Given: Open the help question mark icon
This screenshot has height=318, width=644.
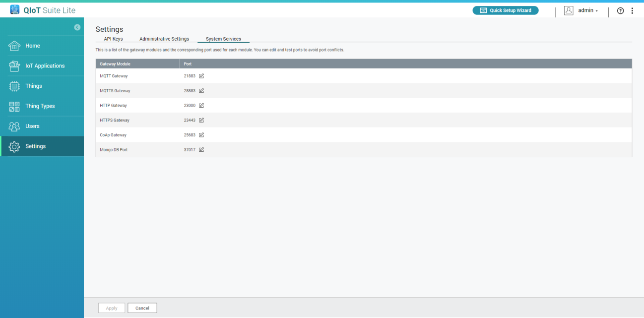Looking at the screenshot, I should pyautogui.click(x=620, y=10).
